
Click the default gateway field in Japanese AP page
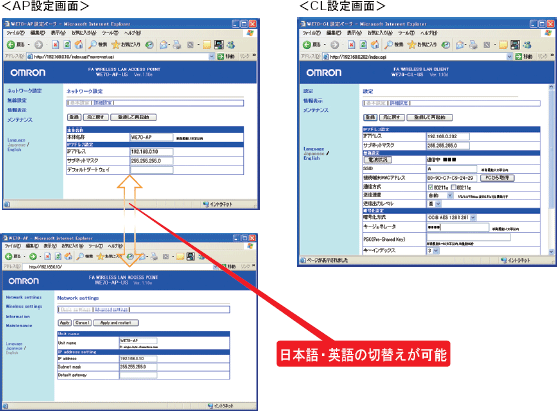point(152,170)
